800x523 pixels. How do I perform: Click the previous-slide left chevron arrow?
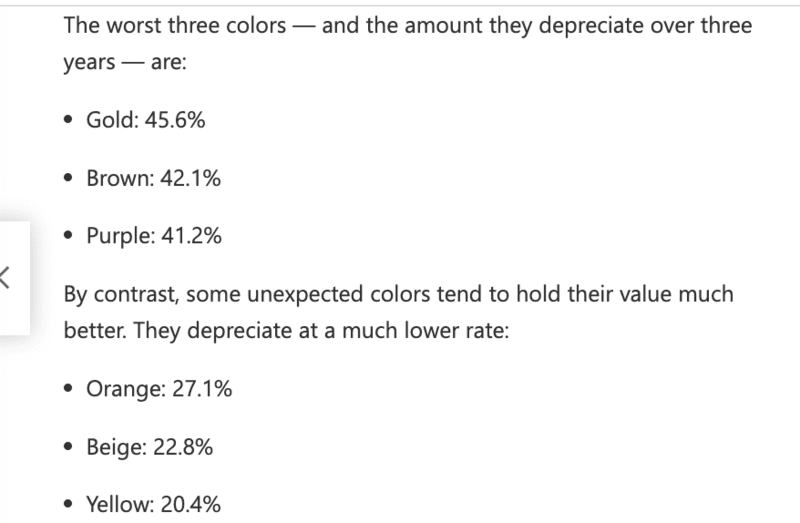5,278
